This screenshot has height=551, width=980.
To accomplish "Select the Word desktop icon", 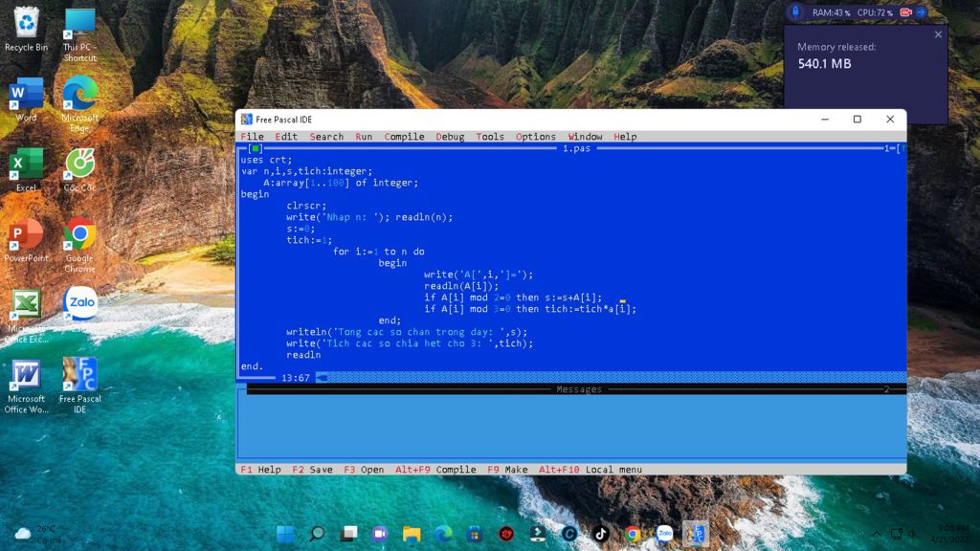I will [26, 99].
